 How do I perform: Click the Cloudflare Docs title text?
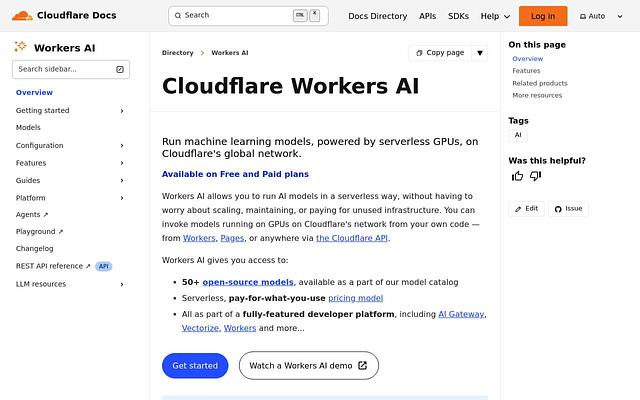76,16
